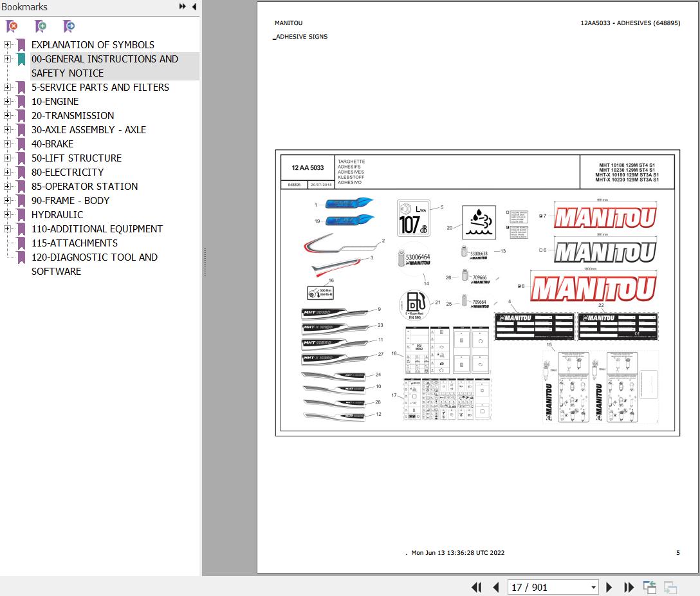The width and height of the screenshot is (700, 596).
Task: Click the 53006464 filter label sticker
Action: pos(414,258)
